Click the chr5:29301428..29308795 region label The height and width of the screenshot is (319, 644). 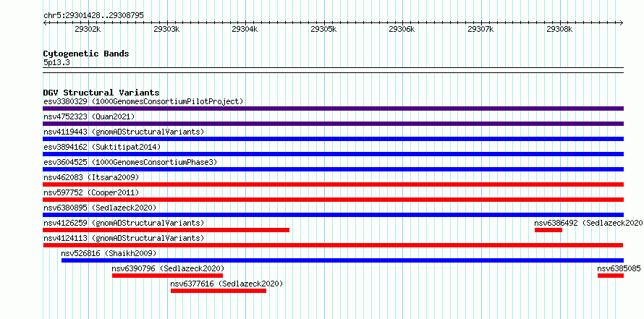click(x=93, y=15)
